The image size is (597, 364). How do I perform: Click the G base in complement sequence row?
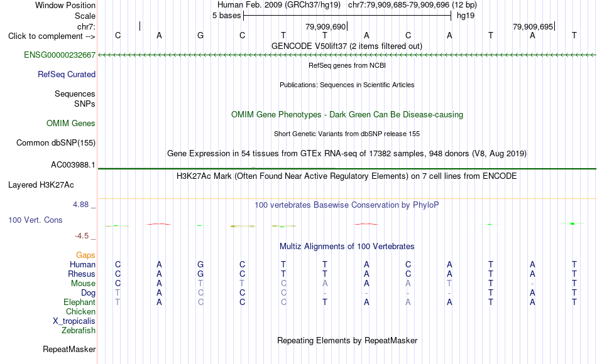pyautogui.click(x=200, y=35)
